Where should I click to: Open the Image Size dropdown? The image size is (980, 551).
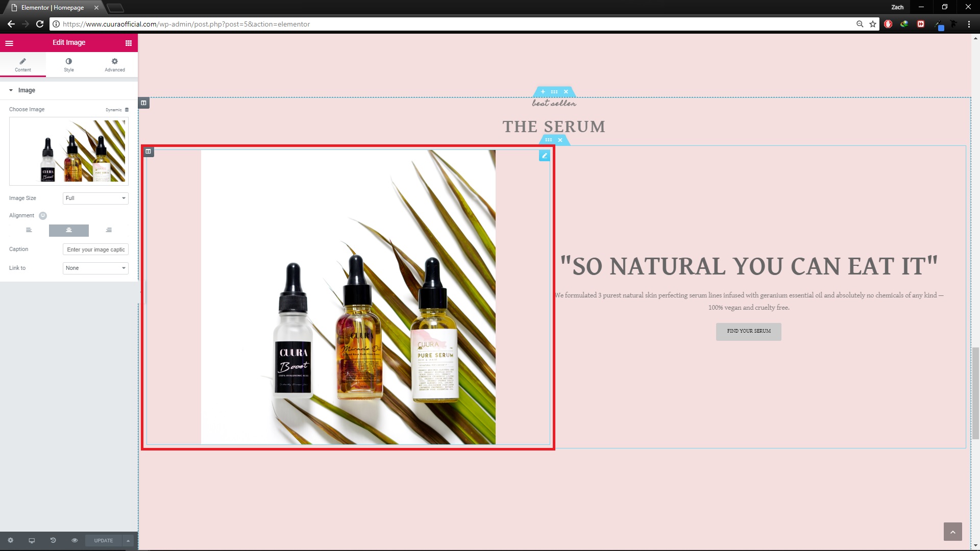point(95,198)
